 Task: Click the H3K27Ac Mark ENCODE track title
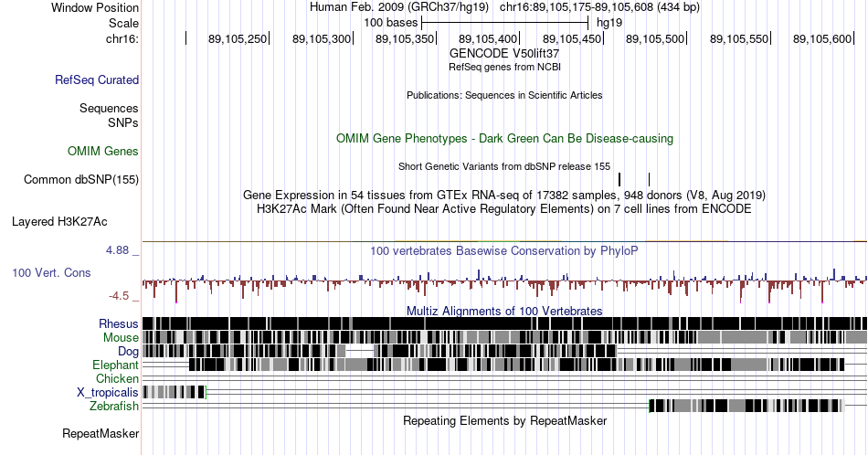tap(504, 208)
